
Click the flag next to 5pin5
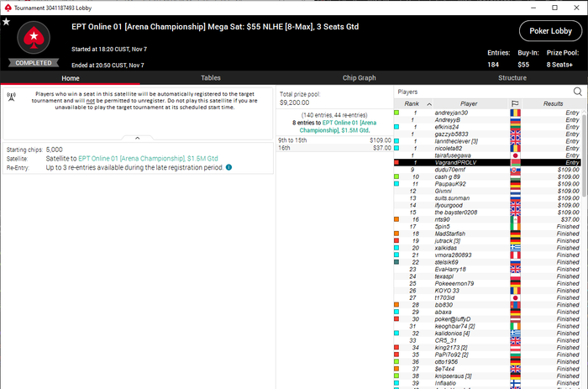tap(515, 227)
